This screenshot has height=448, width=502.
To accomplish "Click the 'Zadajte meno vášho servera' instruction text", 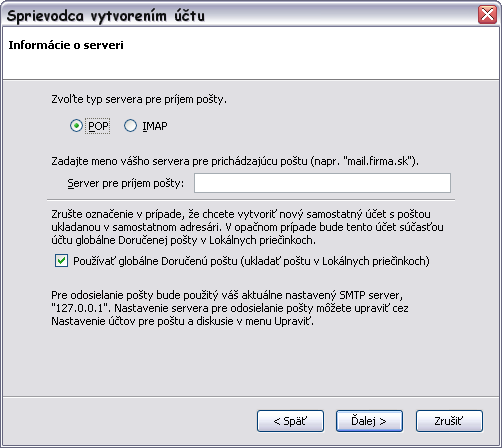I will (235, 161).
